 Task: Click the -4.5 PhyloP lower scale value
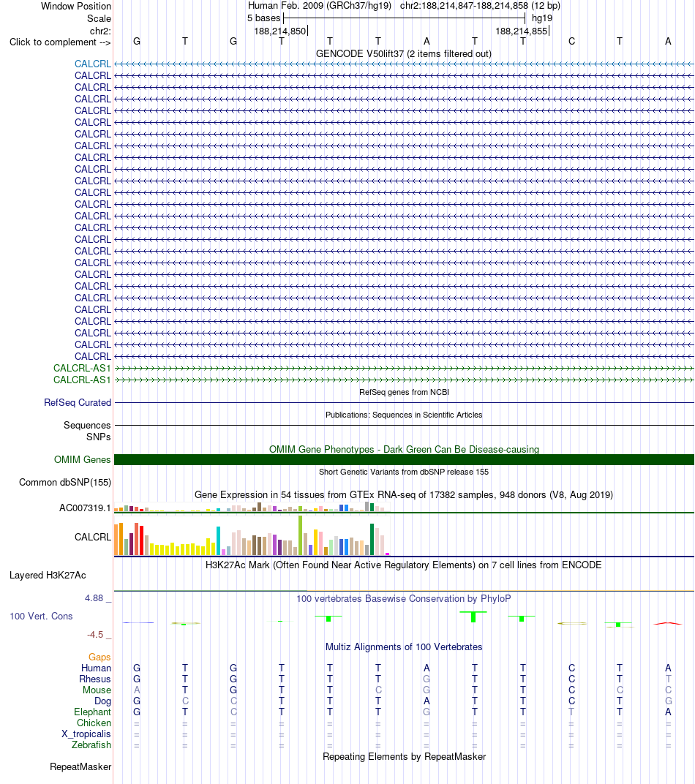pos(95,635)
